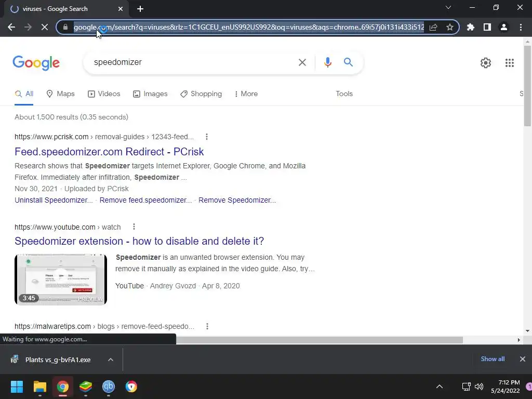Expand Plants vs_g-bvFA1.exe download options
Viewport: 532px width, 399px height.
tap(111, 360)
